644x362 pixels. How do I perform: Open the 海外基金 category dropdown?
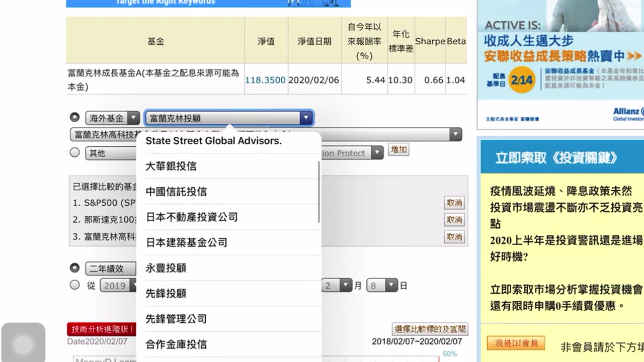tap(113, 118)
